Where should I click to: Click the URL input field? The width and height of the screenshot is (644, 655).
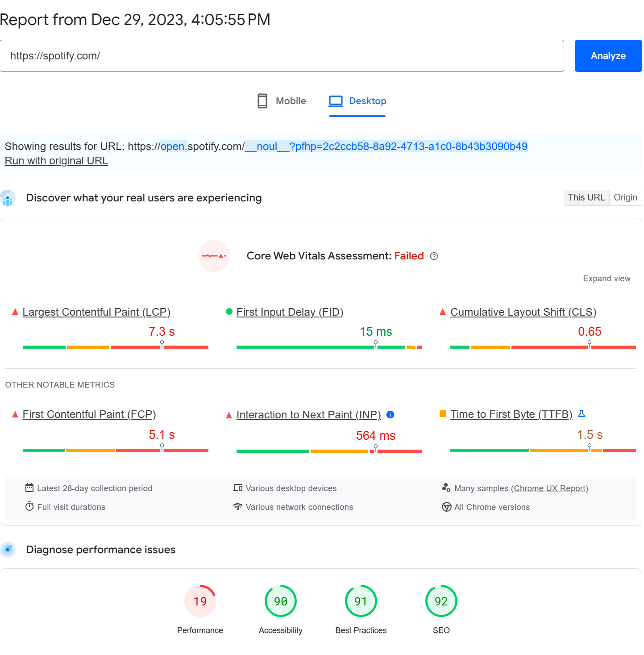coord(282,56)
